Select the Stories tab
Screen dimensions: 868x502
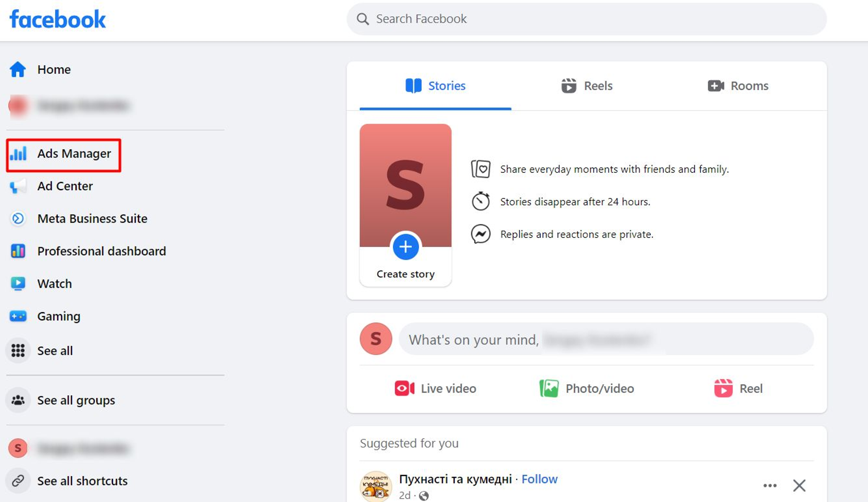click(x=435, y=86)
